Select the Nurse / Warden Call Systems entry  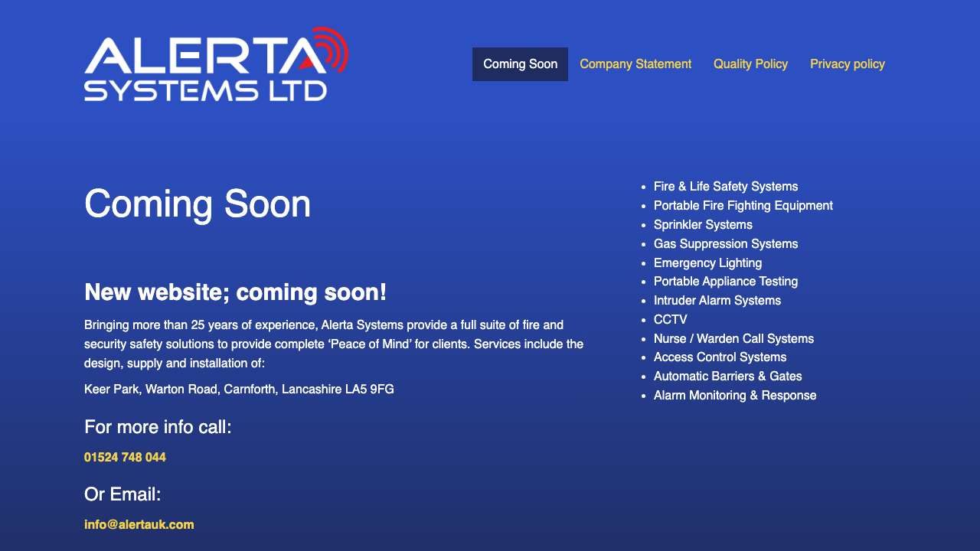[x=733, y=338]
